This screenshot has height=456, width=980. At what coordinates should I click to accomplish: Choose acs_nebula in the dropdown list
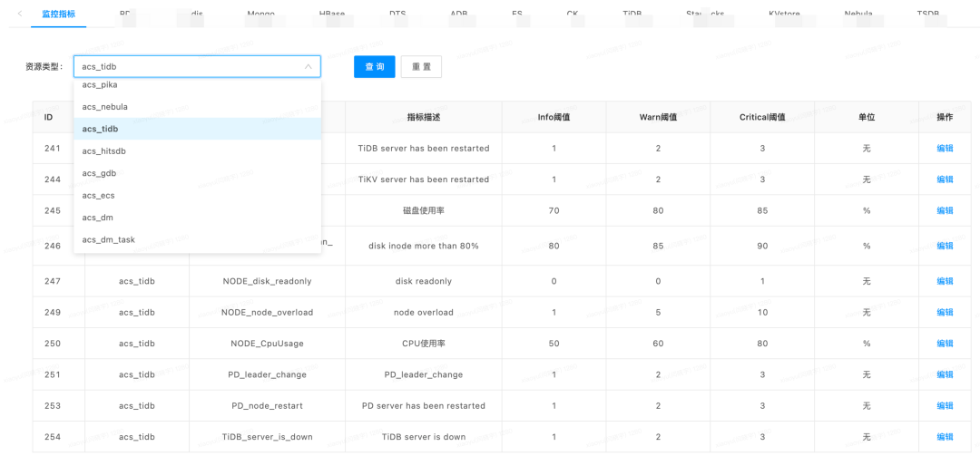[104, 107]
